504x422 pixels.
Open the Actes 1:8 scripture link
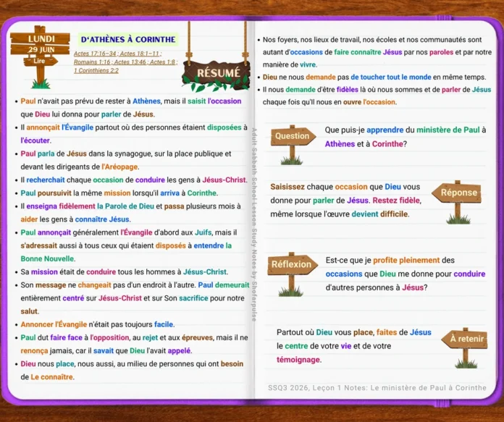(162, 62)
